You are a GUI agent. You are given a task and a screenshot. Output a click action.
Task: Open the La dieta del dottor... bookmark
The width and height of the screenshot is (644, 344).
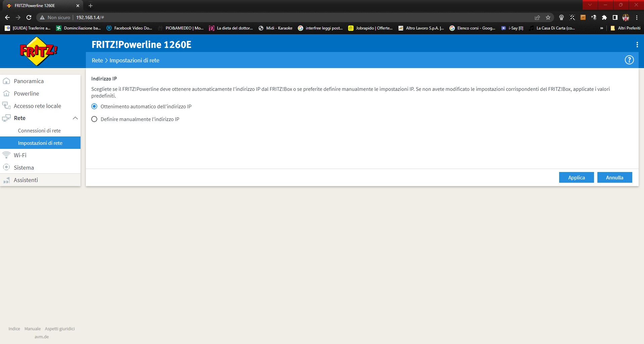(231, 28)
